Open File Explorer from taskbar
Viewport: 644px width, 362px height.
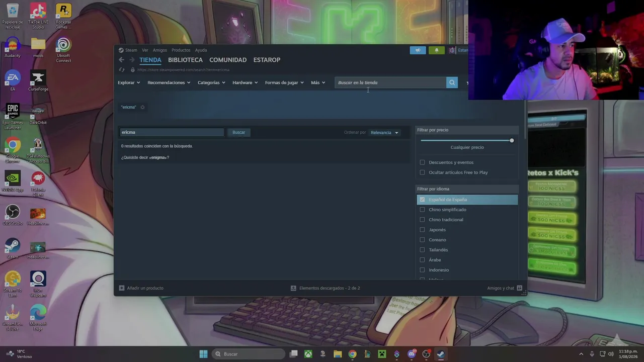tap(338, 354)
